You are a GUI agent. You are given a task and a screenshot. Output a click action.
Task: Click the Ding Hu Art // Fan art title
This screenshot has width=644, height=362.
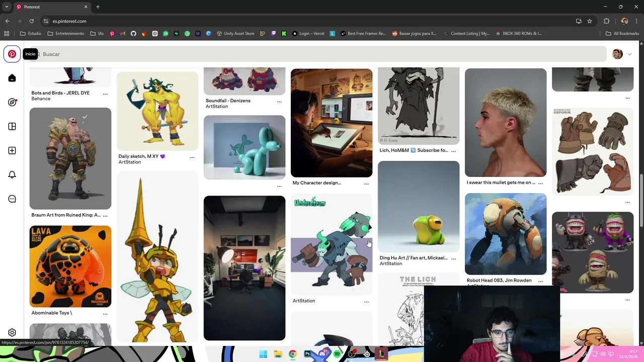click(x=414, y=258)
